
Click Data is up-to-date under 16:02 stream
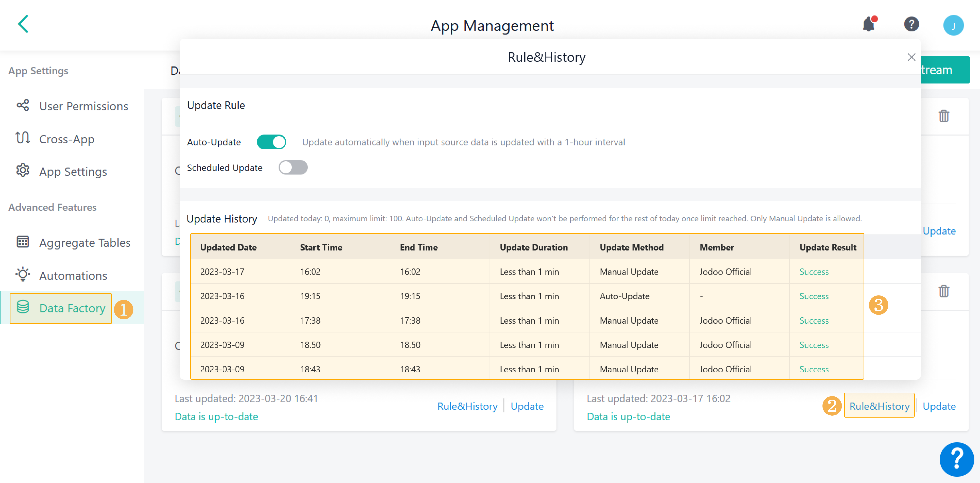pos(629,417)
